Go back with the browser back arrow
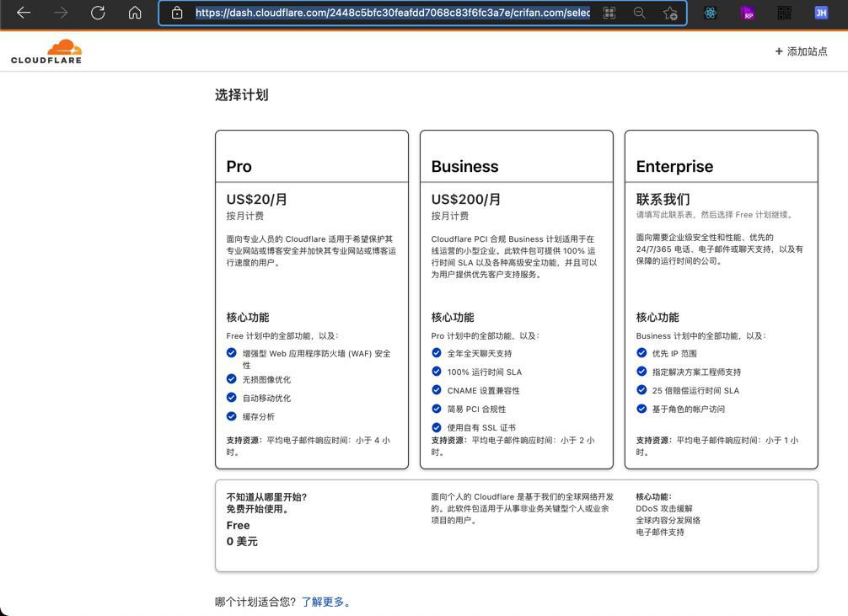This screenshot has width=848, height=616. coord(24,13)
